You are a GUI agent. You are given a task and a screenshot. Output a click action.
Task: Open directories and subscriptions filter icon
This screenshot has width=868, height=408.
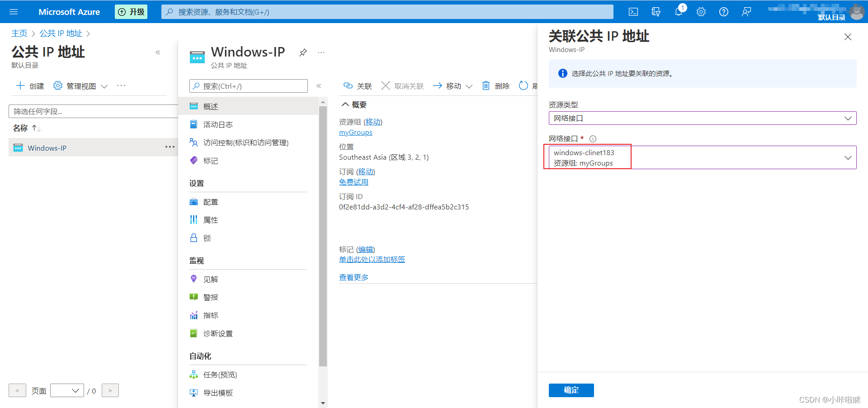656,12
